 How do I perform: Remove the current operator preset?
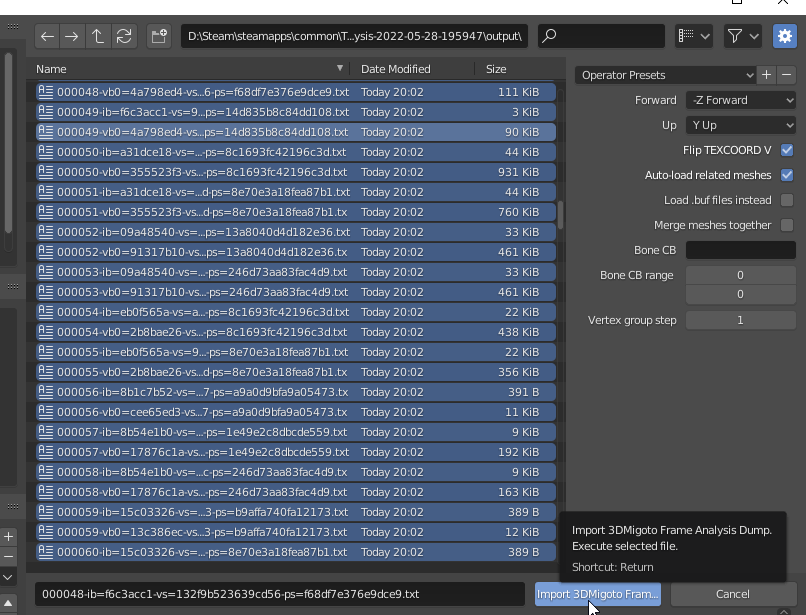coord(786,75)
